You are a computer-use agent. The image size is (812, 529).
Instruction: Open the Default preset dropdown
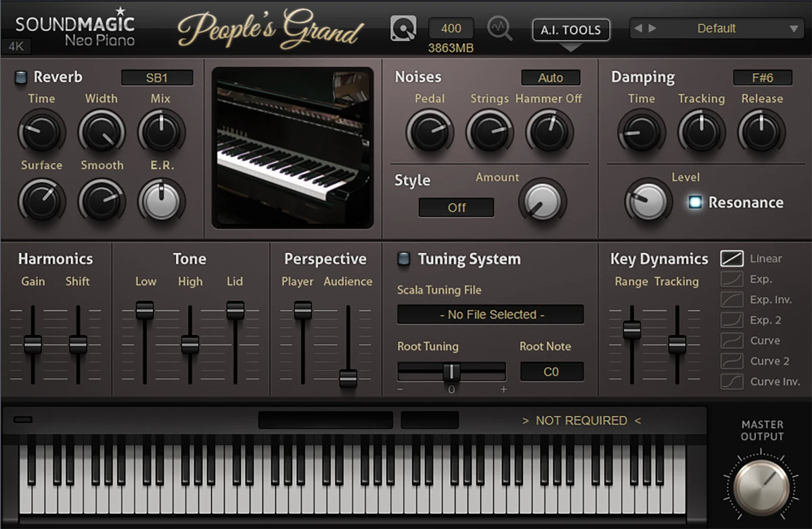[x=717, y=28]
